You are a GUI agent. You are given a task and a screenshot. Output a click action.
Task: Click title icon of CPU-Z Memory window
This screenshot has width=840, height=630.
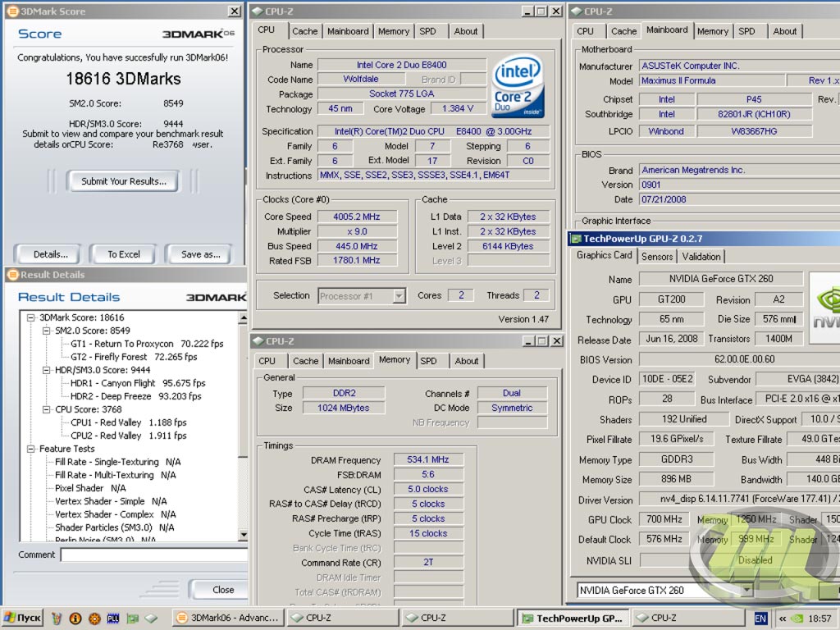pyautogui.click(x=258, y=341)
